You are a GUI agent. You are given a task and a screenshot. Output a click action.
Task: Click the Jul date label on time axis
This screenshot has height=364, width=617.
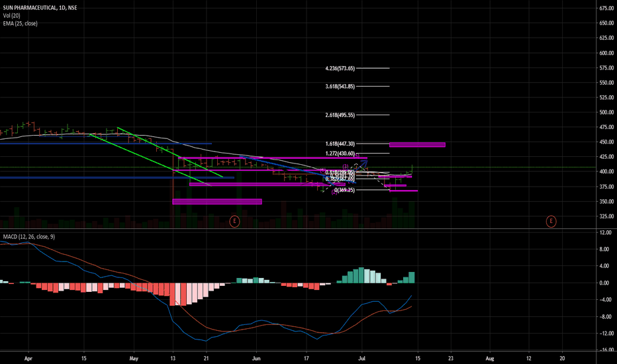click(x=362, y=359)
